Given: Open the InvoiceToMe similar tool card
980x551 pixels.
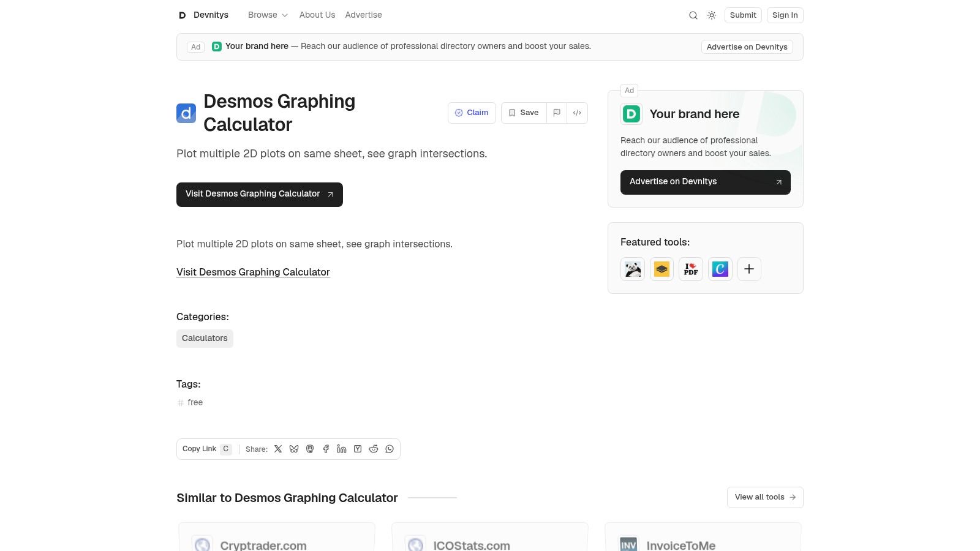Looking at the screenshot, I should click(x=703, y=538).
